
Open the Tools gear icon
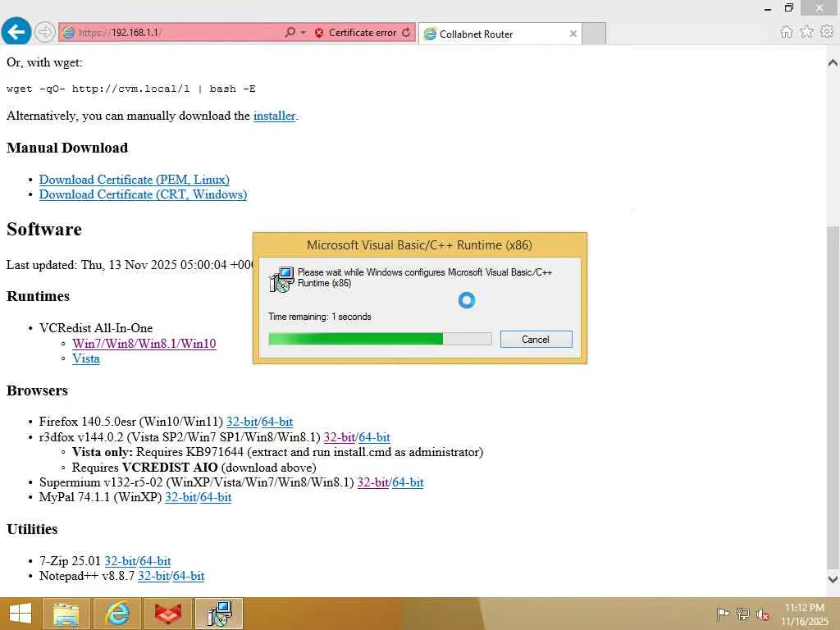(827, 32)
